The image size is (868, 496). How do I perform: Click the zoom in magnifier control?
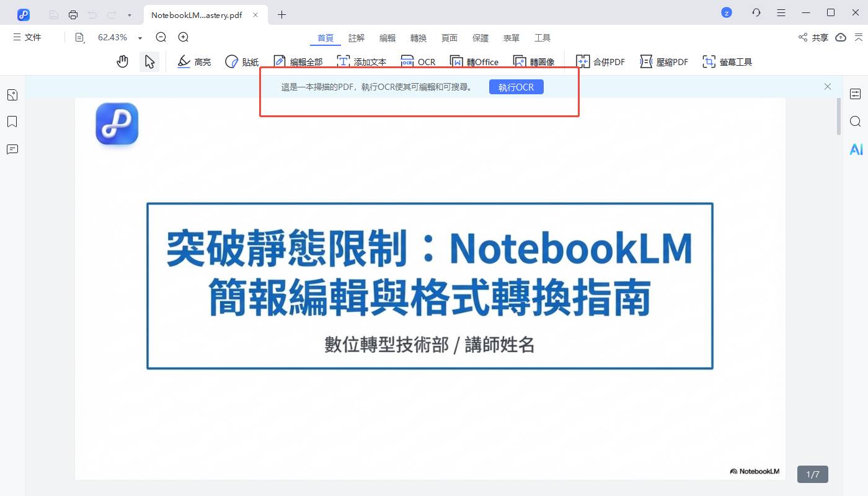pyautogui.click(x=183, y=37)
